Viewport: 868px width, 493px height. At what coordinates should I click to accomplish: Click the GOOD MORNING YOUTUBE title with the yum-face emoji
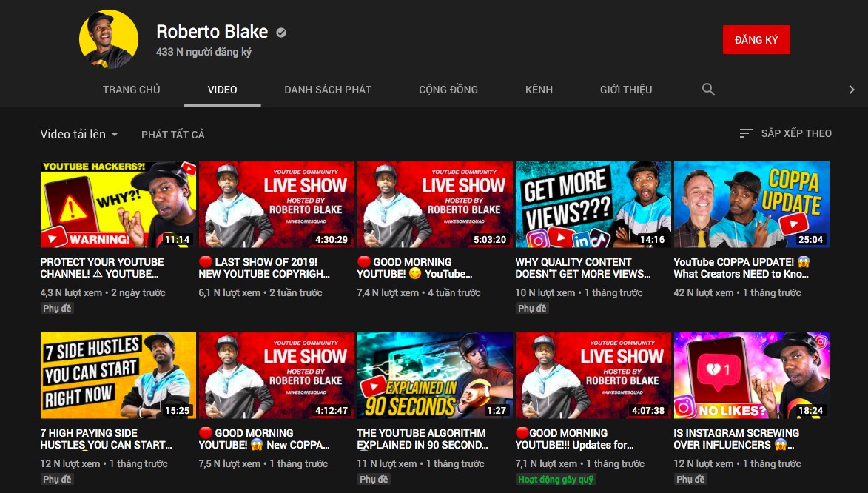click(414, 267)
